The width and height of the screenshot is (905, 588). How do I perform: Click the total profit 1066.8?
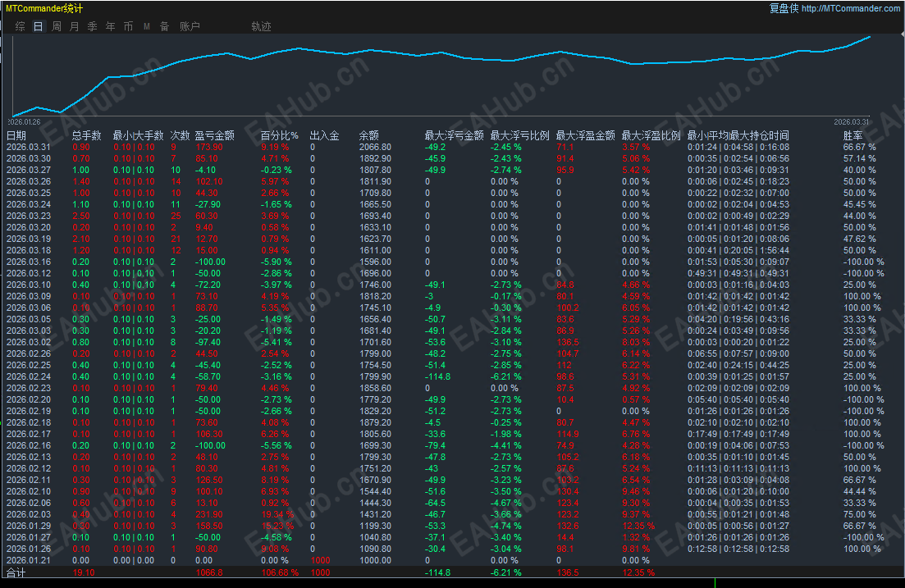[x=209, y=573]
